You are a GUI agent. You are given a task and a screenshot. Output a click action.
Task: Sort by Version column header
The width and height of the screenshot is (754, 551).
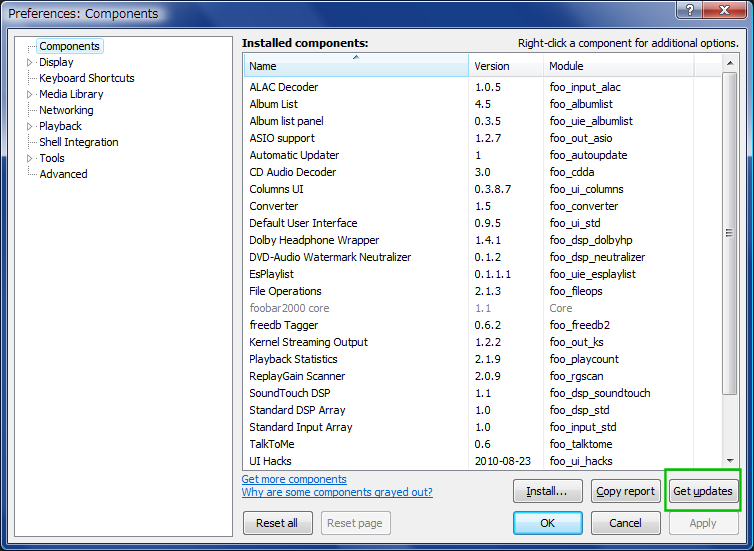[506, 66]
